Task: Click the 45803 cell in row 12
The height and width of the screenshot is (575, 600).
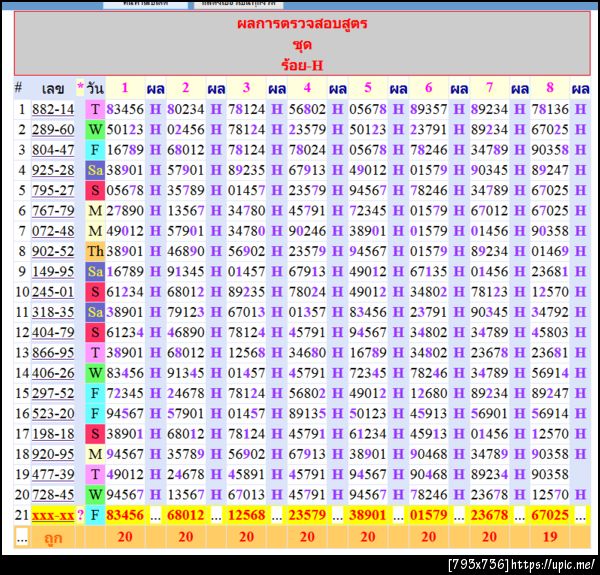Action: pyautogui.click(x=550, y=332)
